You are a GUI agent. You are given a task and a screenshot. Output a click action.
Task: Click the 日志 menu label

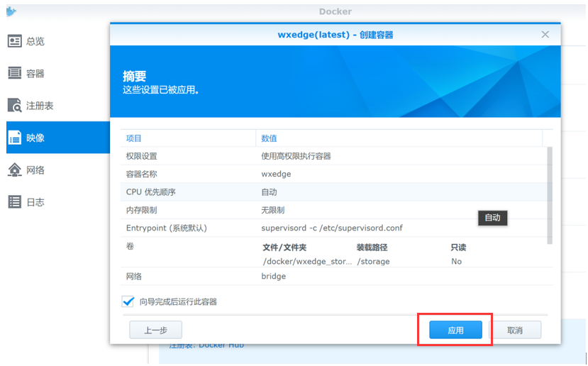click(35, 202)
